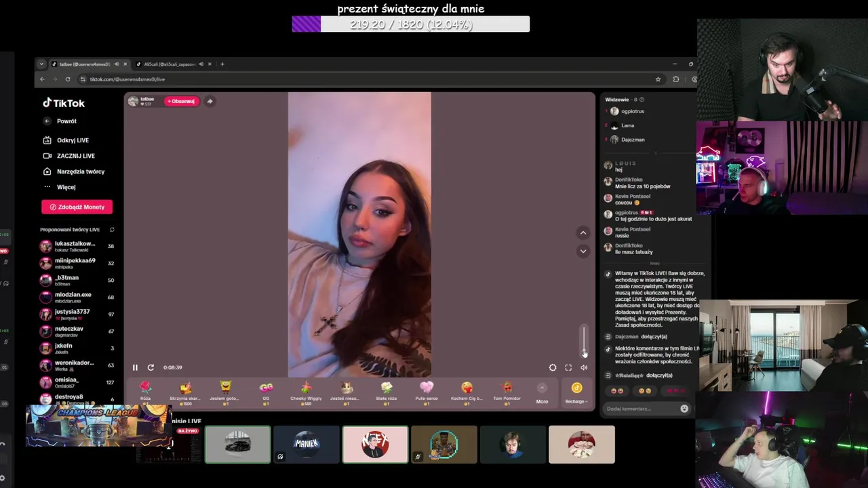Go to the next live with down chevron
This screenshot has width=868, height=488.
pyautogui.click(x=583, y=251)
